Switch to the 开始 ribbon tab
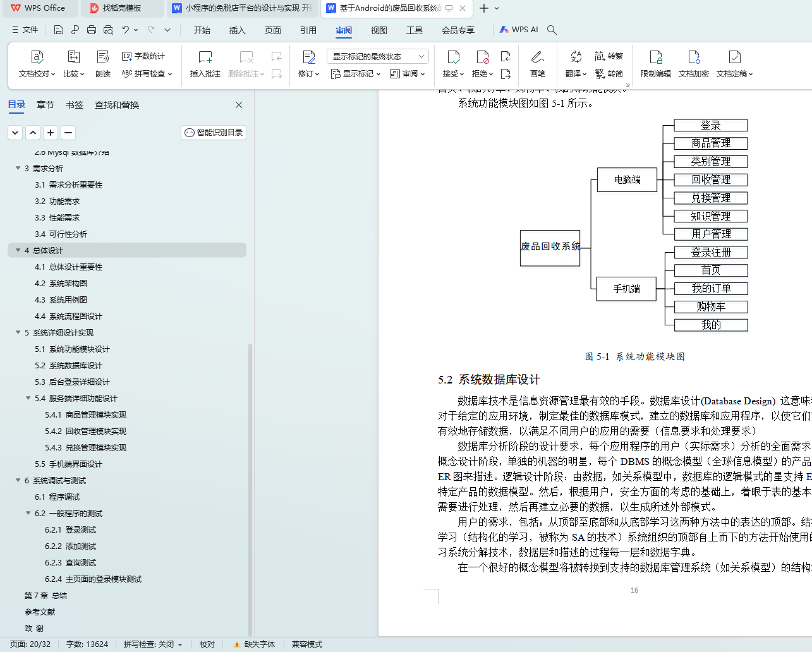Image resolution: width=812 pixels, height=652 pixels. [x=202, y=30]
